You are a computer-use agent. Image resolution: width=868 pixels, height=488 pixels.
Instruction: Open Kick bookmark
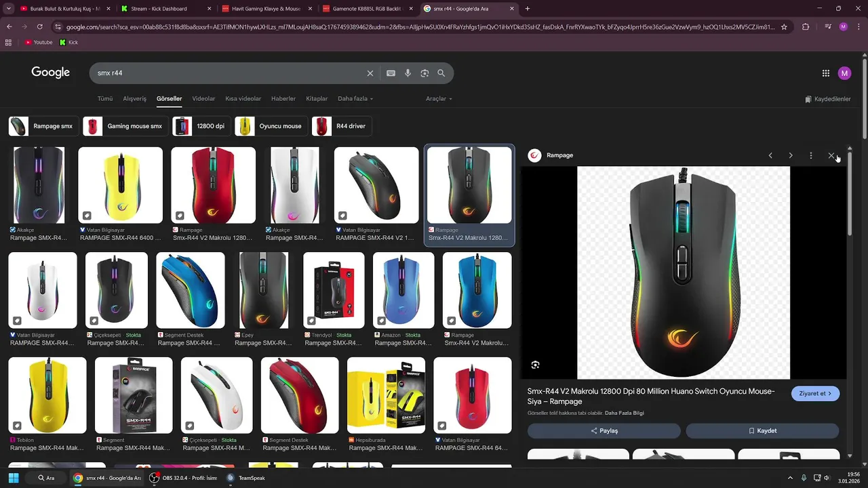(x=68, y=42)
